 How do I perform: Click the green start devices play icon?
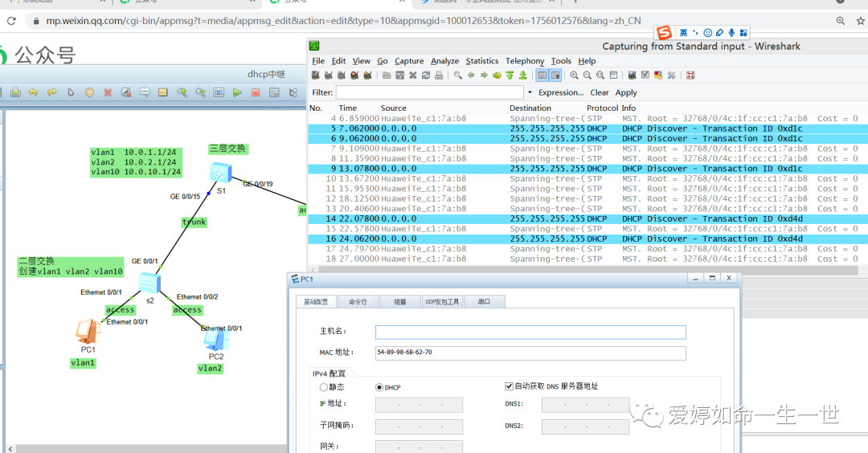(237, 92)
